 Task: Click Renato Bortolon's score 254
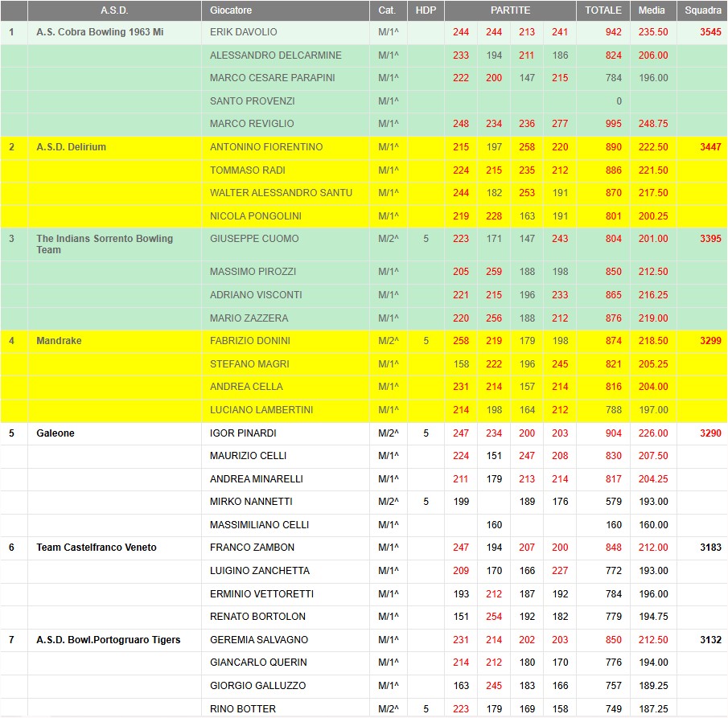coord(494,617)
